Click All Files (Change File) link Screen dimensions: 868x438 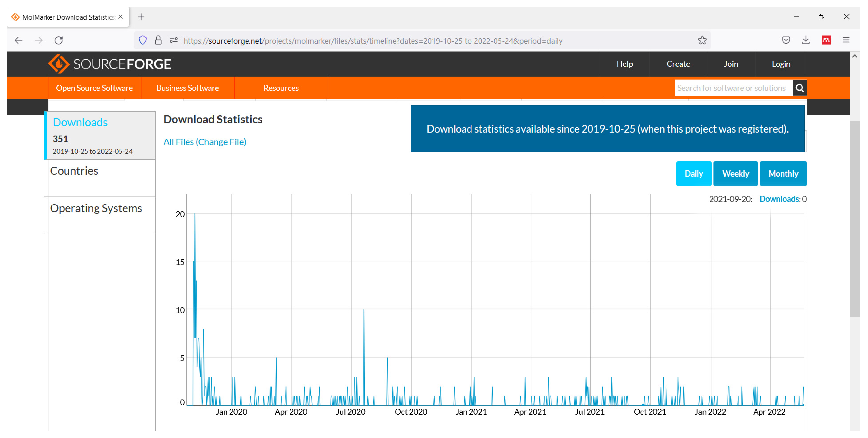pyautogui.click(x=204, y=142)
